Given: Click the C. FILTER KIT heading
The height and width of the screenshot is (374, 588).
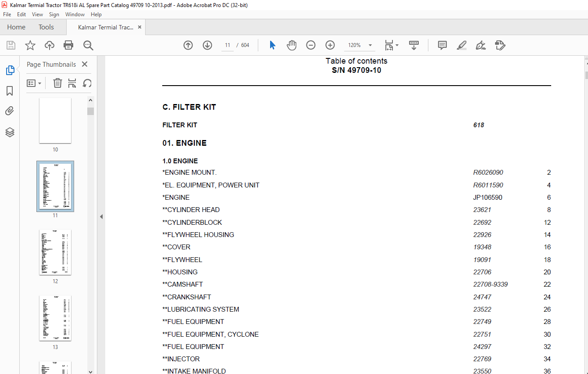Looking at the screenshot, I should click(x=189, y=107).
